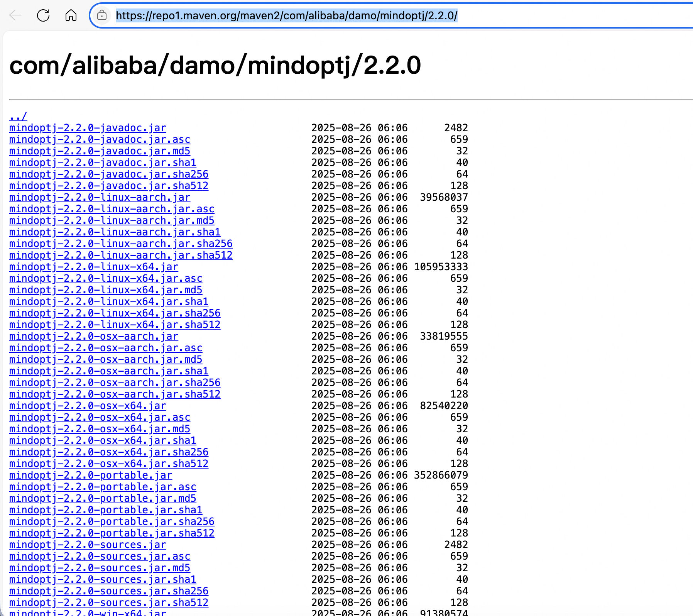Viewport: 693px width, 616px height.
Task: Open mindoptj-2.2.0-portable.jar.asc
Action: click(x=103, y=487)
